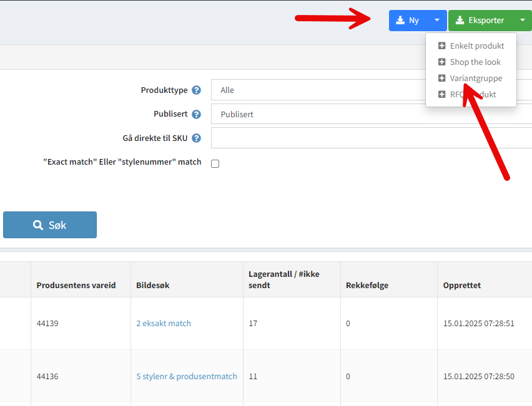Click the plus icon beside Shop the look
532x406 pixels.
(x=442, y=62)
